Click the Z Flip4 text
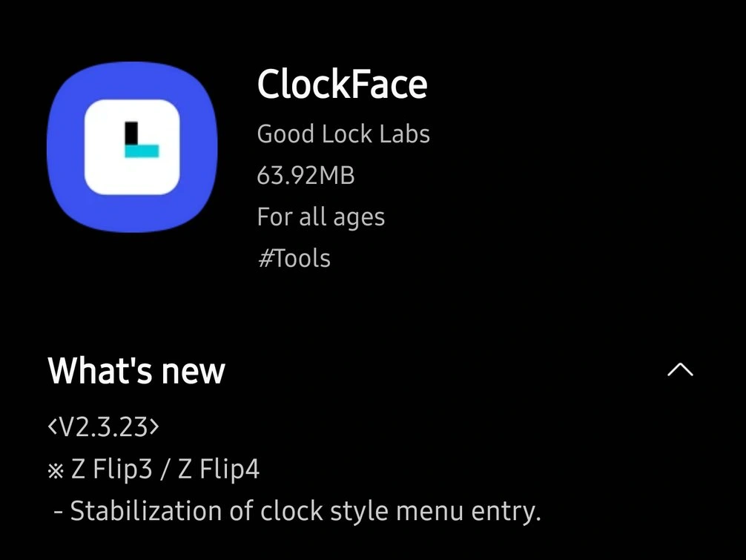 (219, 470)
